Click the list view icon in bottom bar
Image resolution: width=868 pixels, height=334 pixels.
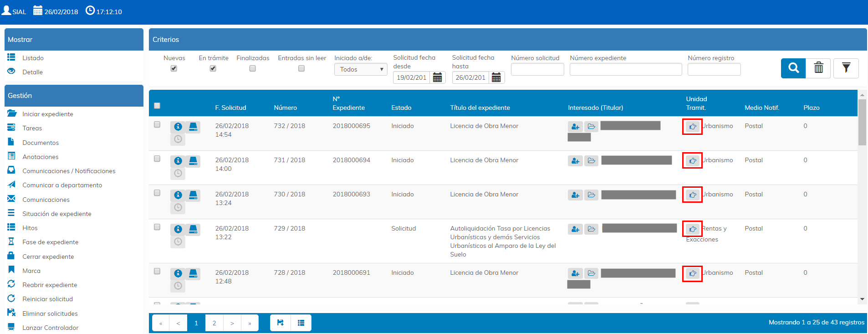301,323
